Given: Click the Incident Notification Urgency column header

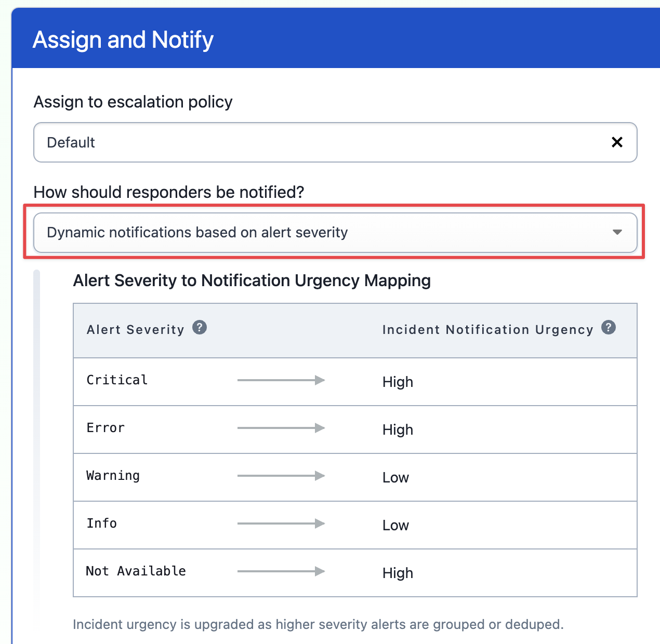Looking at the screenshot, I should pos(487,330).
